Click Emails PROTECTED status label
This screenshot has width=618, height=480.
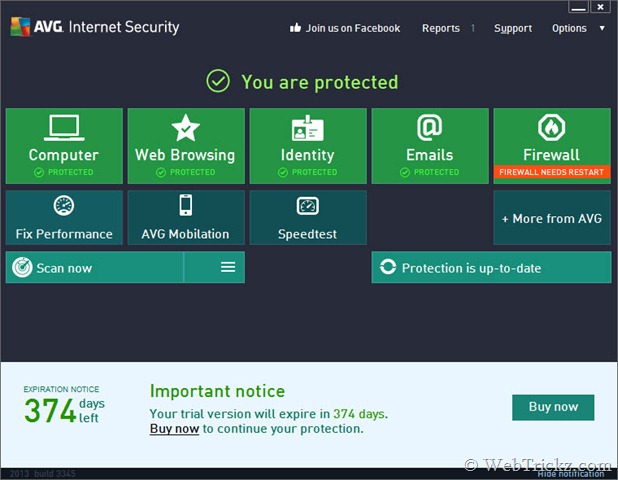point(429,172)
